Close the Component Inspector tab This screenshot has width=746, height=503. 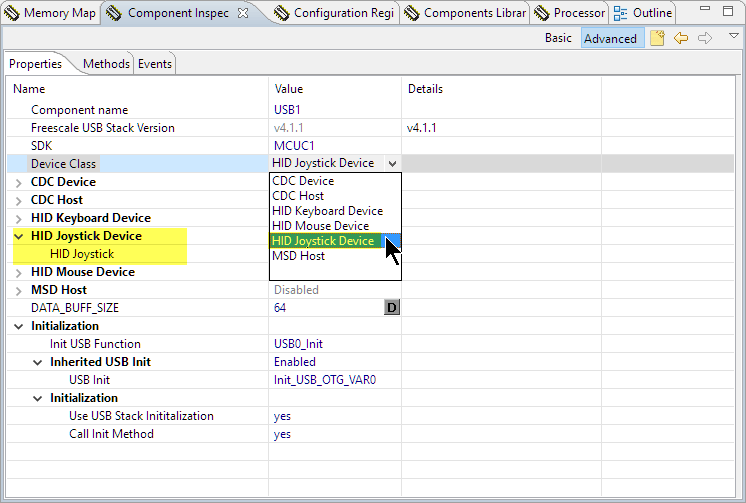click(243, 13)
